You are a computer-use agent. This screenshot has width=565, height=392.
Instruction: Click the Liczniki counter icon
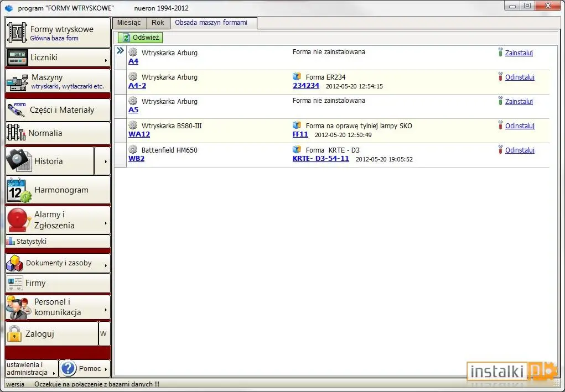17,58
